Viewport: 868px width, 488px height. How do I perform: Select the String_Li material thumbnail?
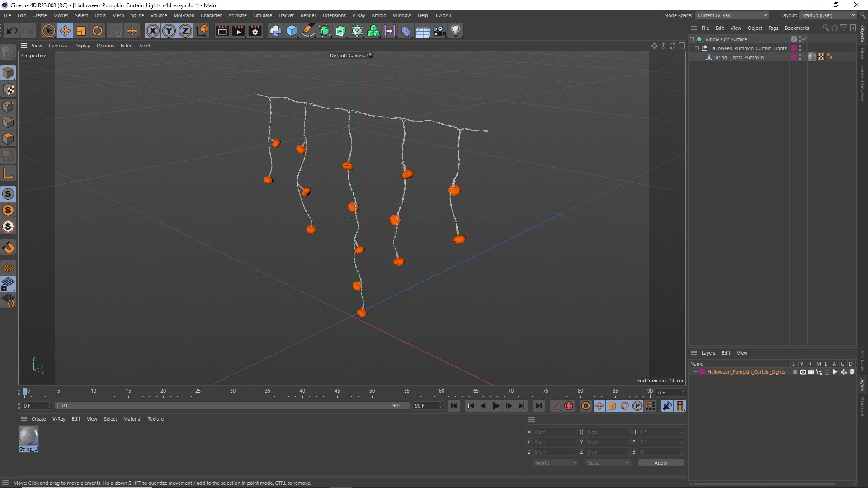point(28,439)
